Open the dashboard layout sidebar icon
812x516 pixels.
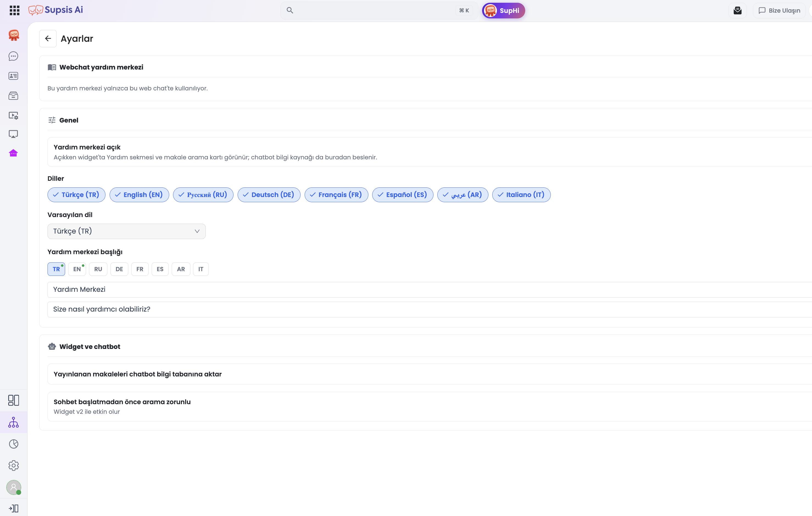pos(13,400)
